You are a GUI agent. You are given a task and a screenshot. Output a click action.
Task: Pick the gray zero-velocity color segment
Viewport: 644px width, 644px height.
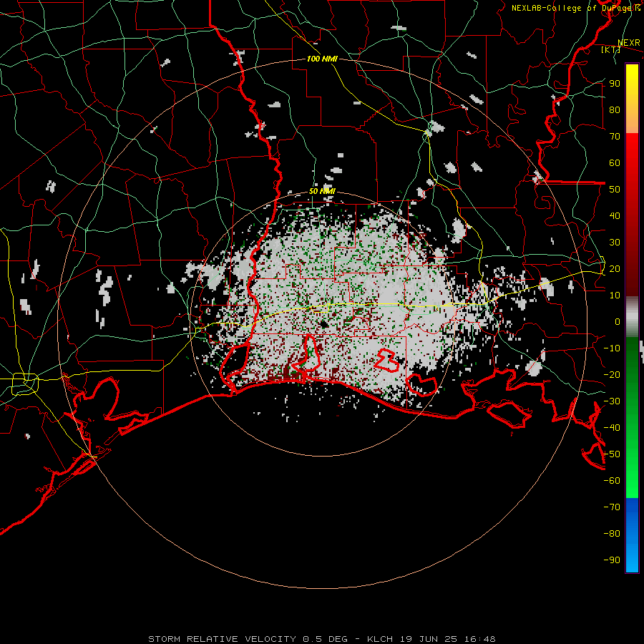pyautogui.click(x=632, y=317)
